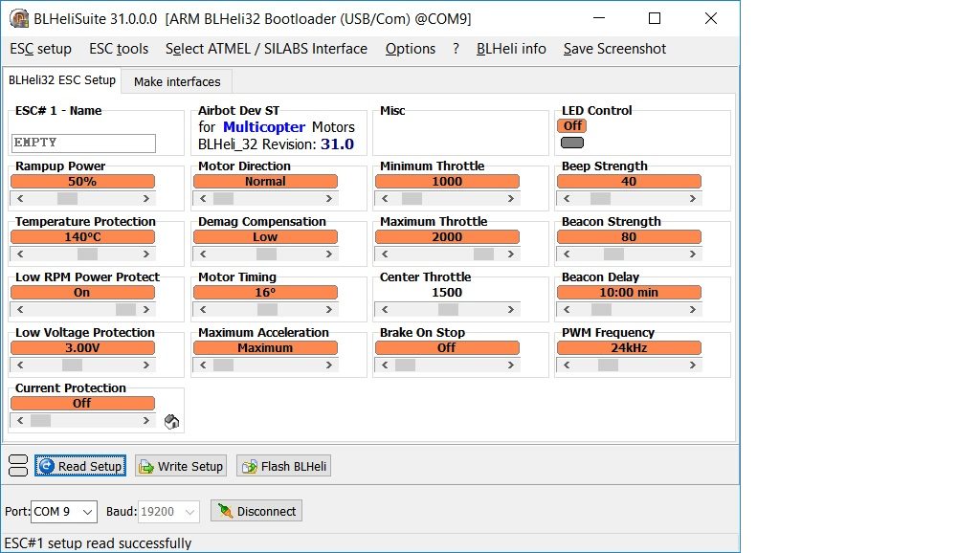
Task: Decrease Center Throttle with left arrow
Action: pos(385,310)
